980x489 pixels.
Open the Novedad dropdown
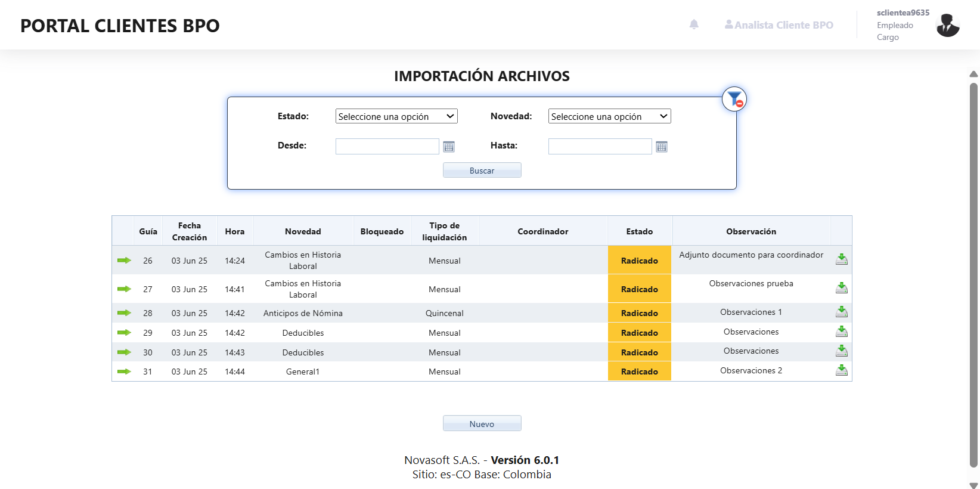coord(609,116)
